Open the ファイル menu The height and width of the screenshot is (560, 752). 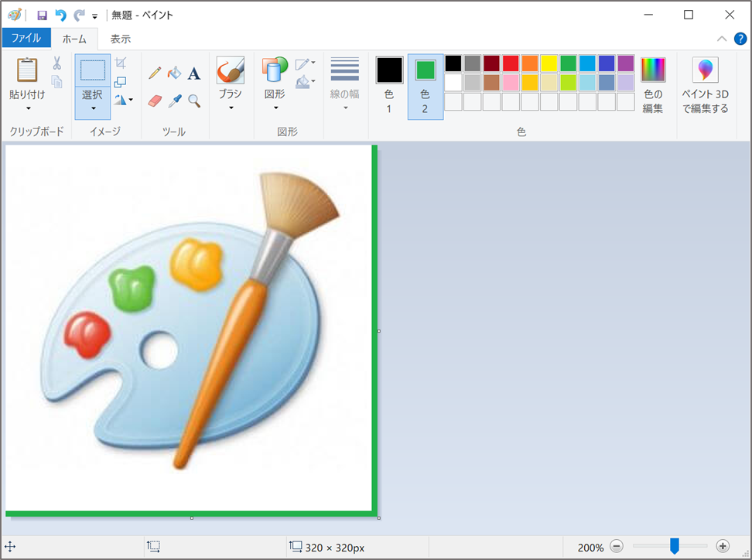click(26, 38)
